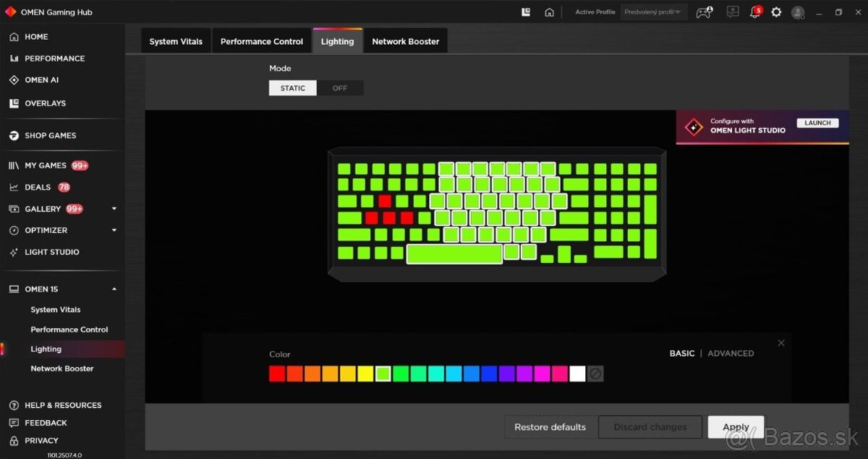
Task: Expand the Optimizer sidebar section
Action: pos(114,230)
